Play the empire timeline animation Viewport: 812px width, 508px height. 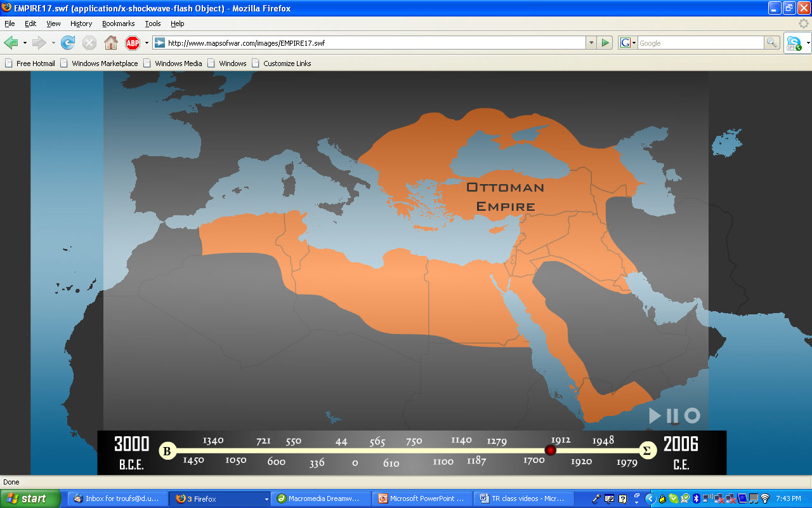(x=654, y=416)
